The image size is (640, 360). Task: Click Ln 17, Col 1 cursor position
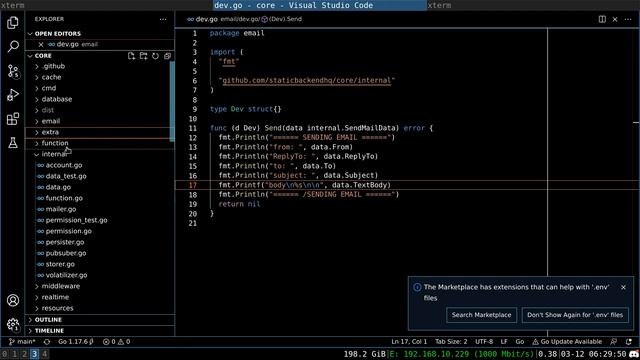[409, 342]
